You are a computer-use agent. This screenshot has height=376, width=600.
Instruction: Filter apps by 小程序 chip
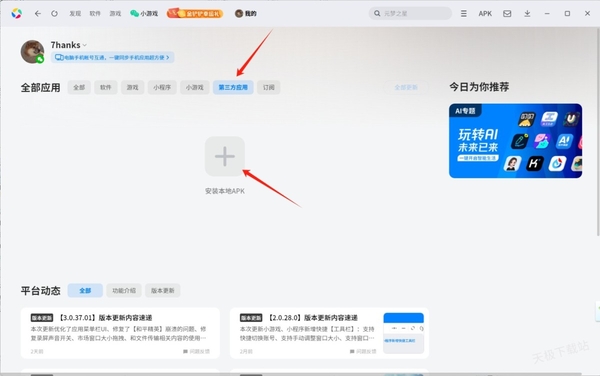pyautogui.click(x=162, y=87)
